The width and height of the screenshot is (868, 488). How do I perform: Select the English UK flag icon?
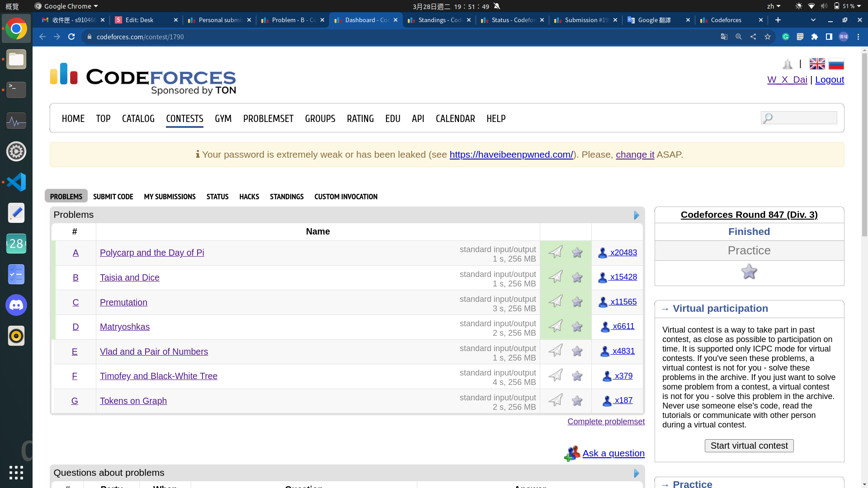pos(817,64)
